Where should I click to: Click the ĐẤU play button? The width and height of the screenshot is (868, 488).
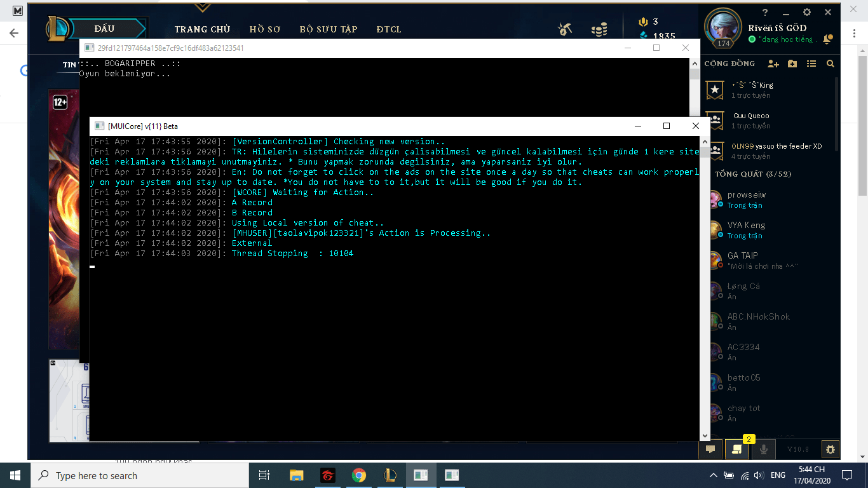coord(105,29)
